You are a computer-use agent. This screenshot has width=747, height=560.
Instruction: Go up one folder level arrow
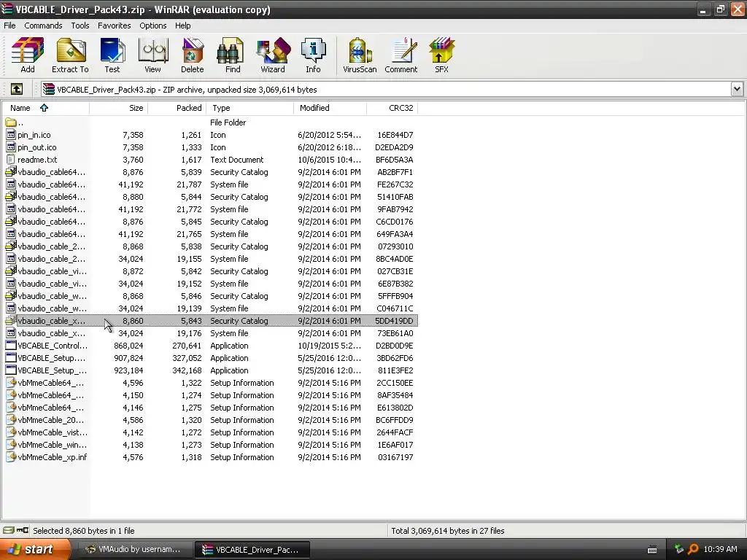point(17,89)
